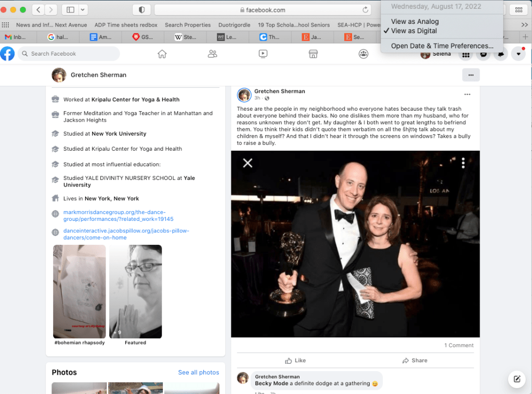Select View as Analog clock option
The width and height of the screenshot is (532, 394).
click(x=414, y=21)
